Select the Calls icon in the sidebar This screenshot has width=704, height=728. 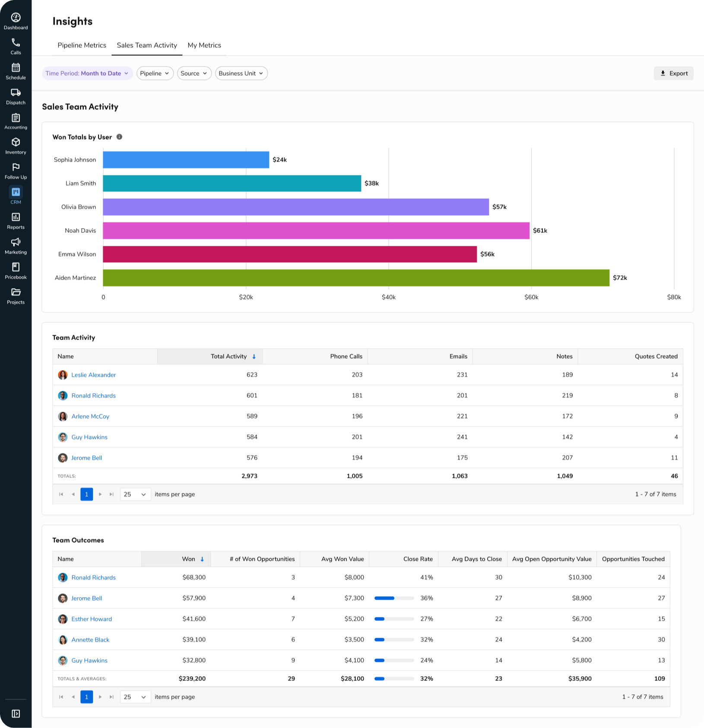(x=16, y=45)
